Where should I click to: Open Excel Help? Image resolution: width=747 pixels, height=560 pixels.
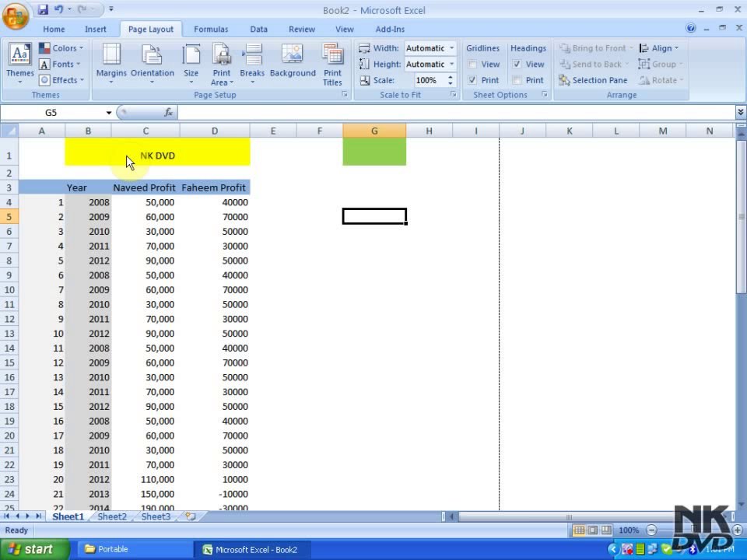691,28
